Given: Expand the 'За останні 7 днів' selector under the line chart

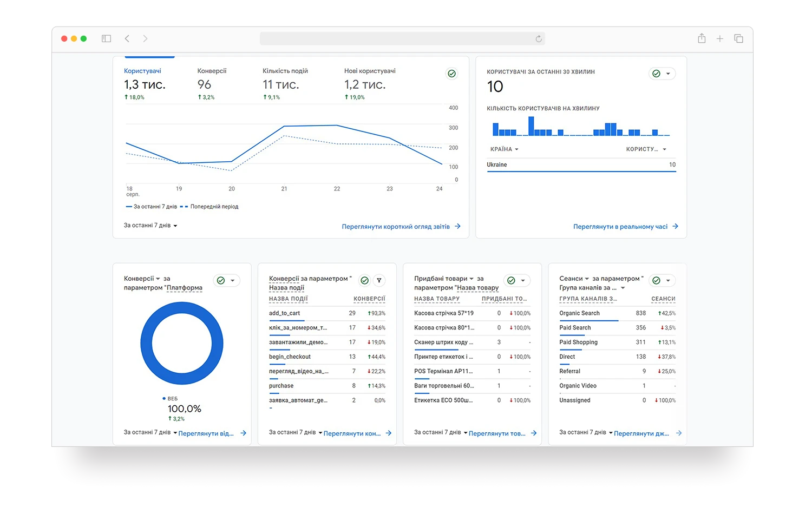Looking at the screenshot, I should click(150, 226).
